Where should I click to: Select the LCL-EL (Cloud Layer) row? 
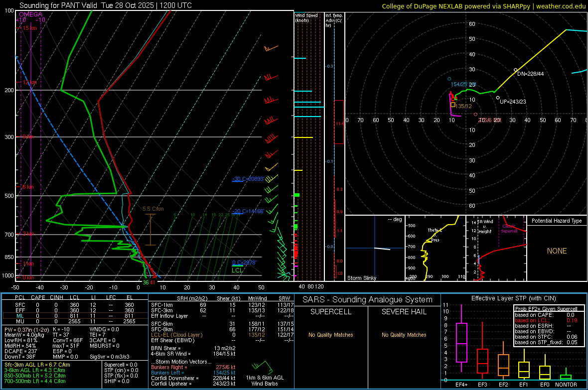tap(222, 335)
